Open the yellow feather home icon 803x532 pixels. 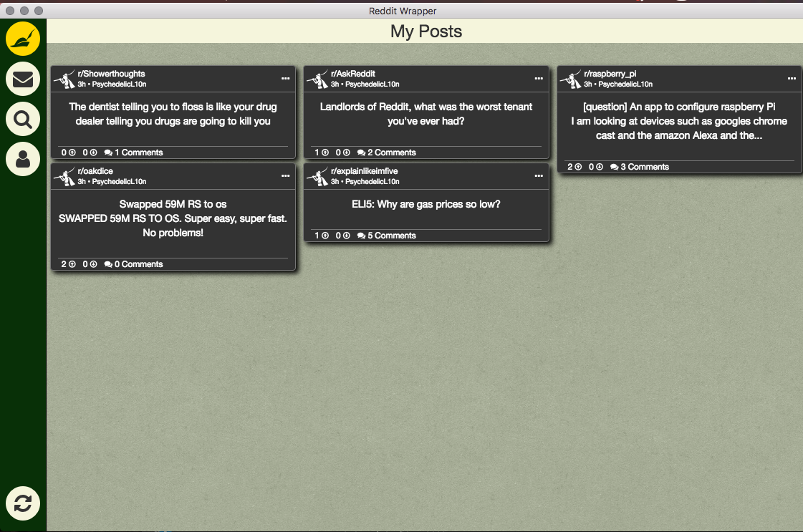[x=23, y=39]
